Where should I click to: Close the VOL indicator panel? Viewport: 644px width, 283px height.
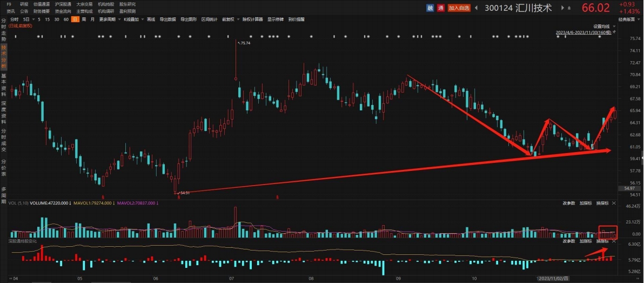click(x=613, y=203)
